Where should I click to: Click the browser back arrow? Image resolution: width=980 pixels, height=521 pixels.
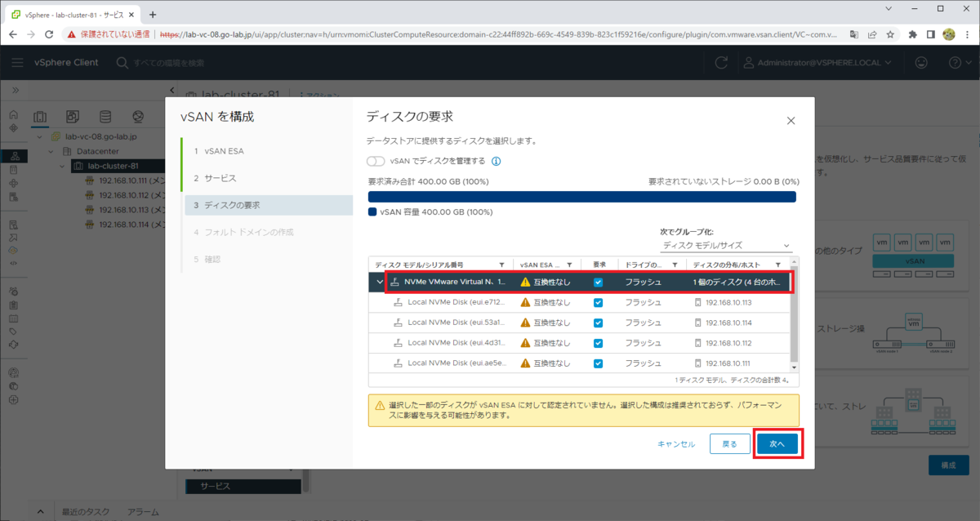pyautogui.click(x=11, y=35)
